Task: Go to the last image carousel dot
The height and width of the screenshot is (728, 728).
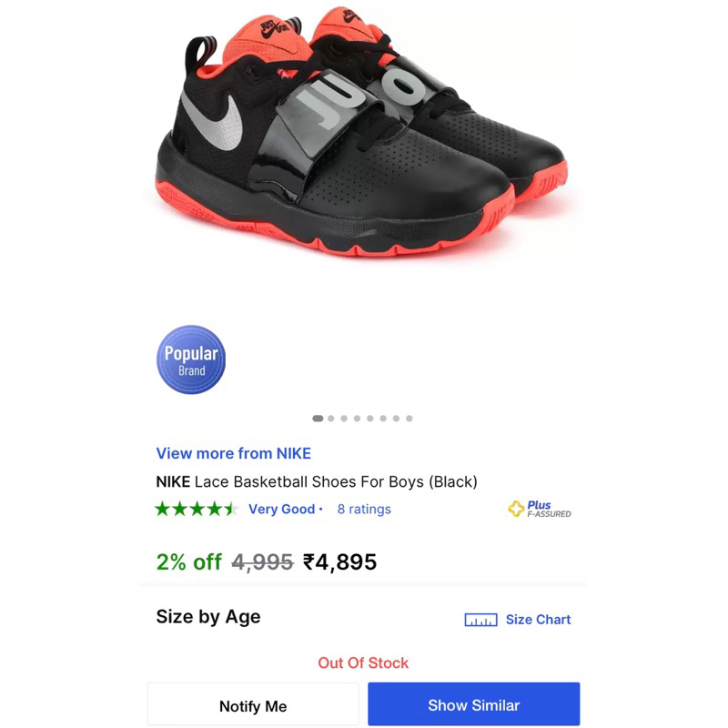Action: (x=409, y=419)
